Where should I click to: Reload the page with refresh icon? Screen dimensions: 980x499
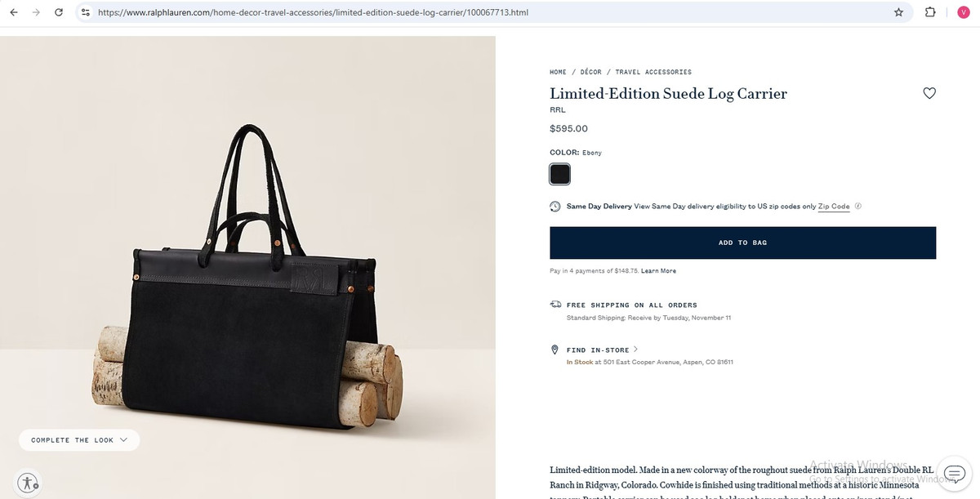coord(59,12)
